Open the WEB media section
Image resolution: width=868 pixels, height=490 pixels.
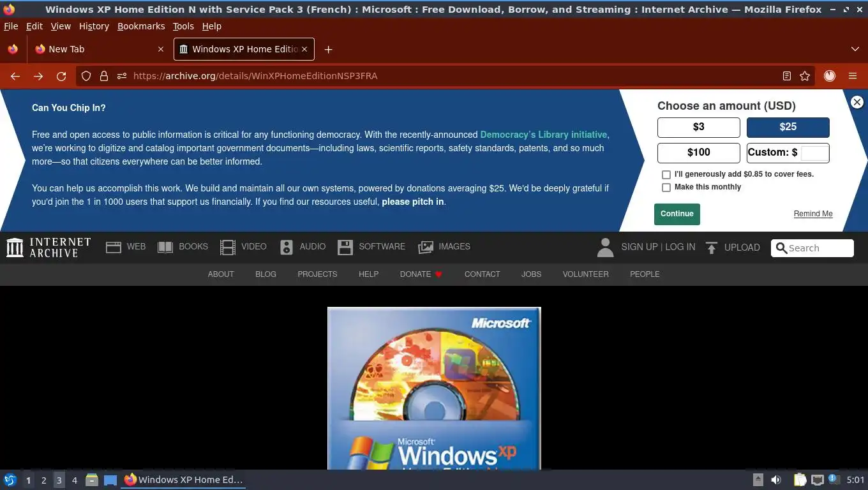click(126, 247)
